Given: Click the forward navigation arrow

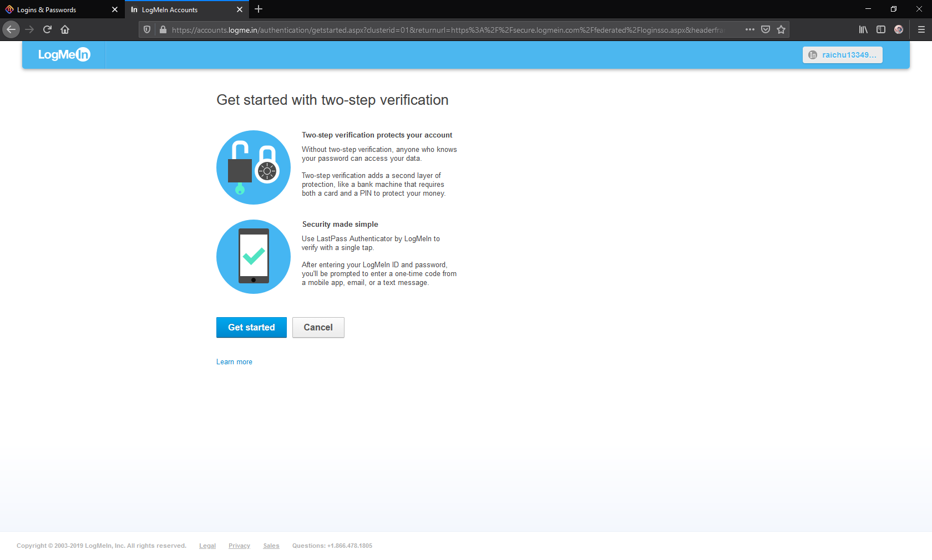Looking at the screenshot, I should pyautogui.click(x=30, y=29).
